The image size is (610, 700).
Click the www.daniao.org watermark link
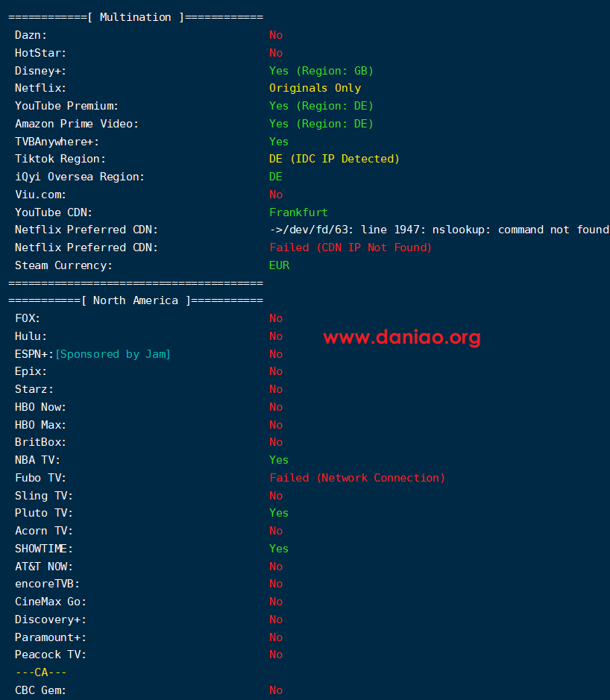tap(402, 337)
